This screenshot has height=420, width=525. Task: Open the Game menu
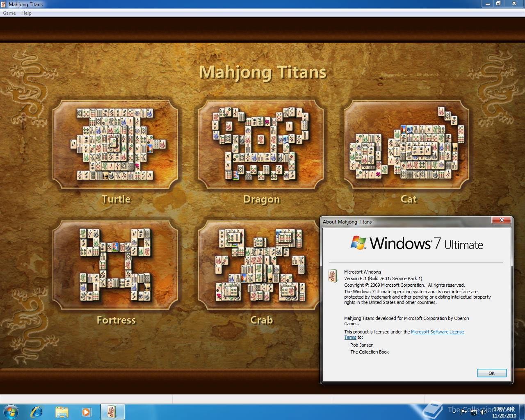(9, 13)
